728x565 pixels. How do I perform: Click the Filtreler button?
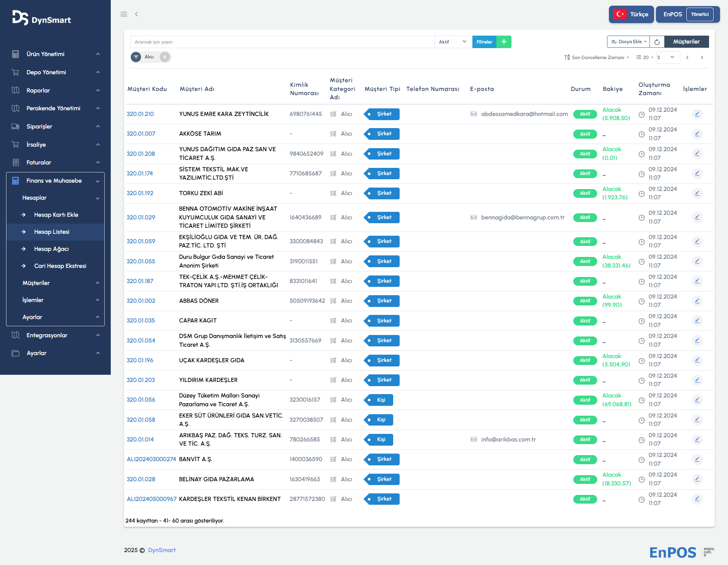point(484,42)
